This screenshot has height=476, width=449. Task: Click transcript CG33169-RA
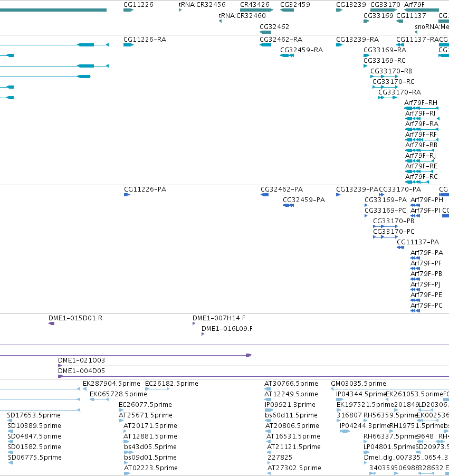[366, 55]
